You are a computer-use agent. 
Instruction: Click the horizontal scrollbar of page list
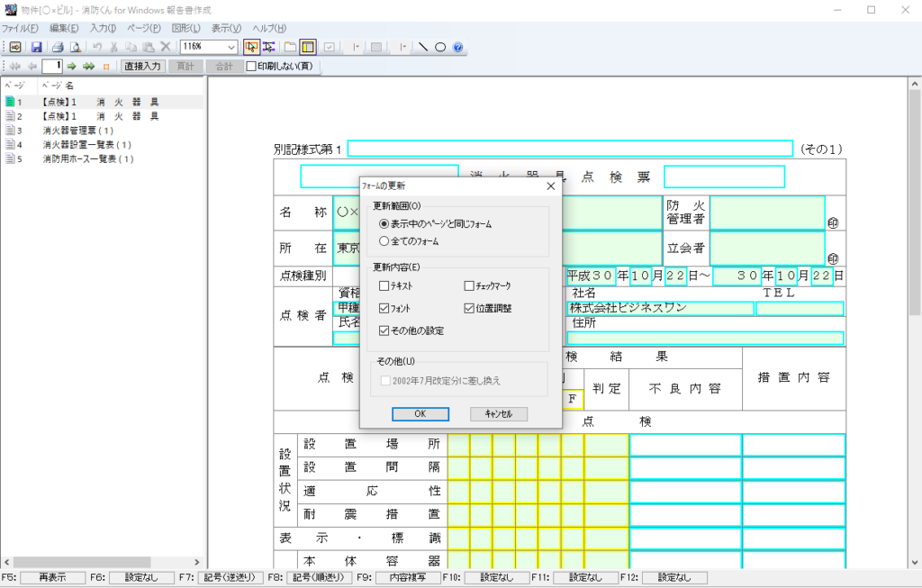pos(102,562)
